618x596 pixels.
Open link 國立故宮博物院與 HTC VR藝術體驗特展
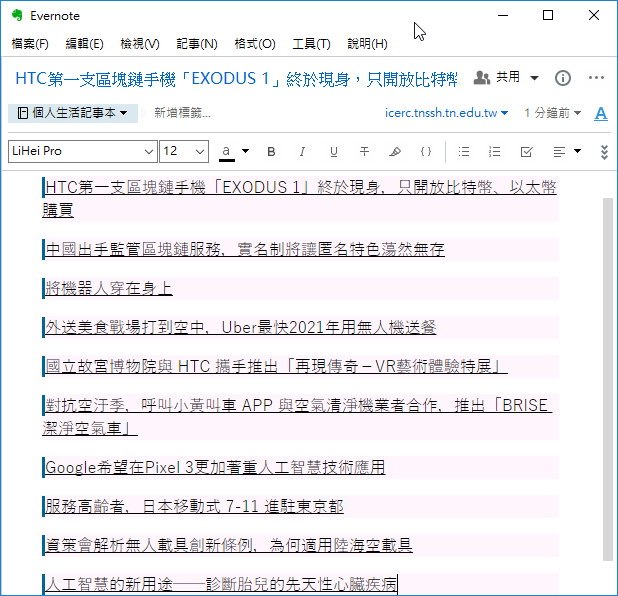[276, 366]
